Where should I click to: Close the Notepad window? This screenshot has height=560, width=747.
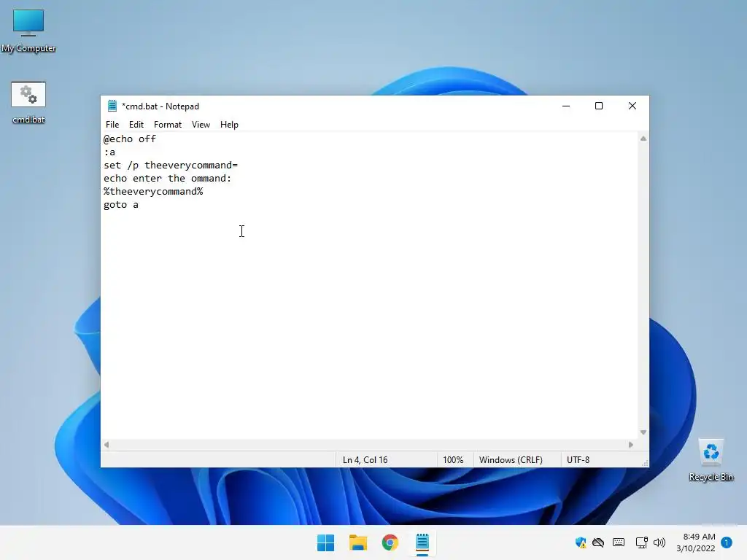pos(632,106)
